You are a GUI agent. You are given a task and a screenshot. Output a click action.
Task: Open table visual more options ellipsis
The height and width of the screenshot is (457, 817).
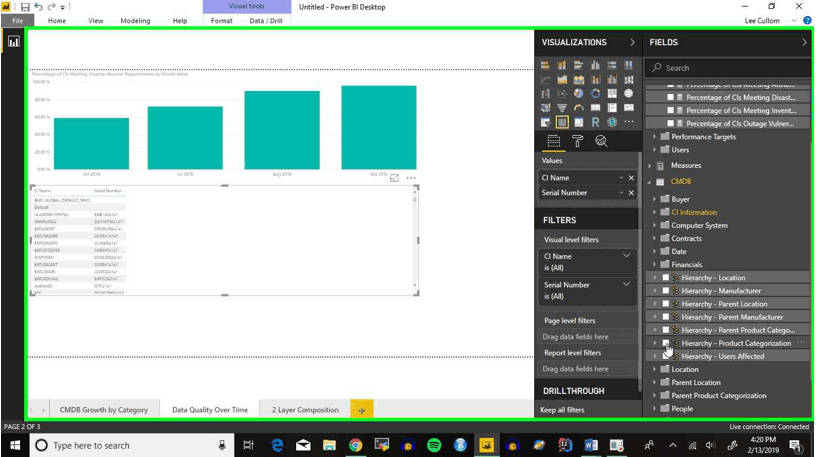tap(411, 178)
